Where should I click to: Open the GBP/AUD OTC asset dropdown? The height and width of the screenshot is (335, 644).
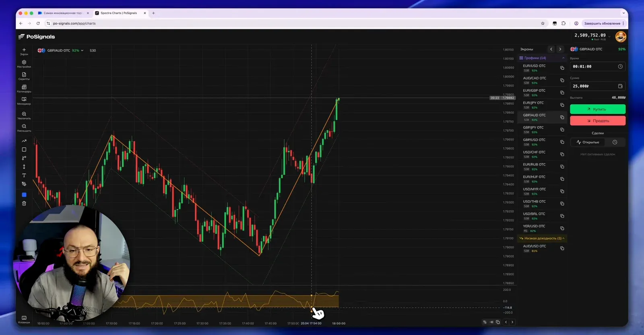[x=60, y=50]
